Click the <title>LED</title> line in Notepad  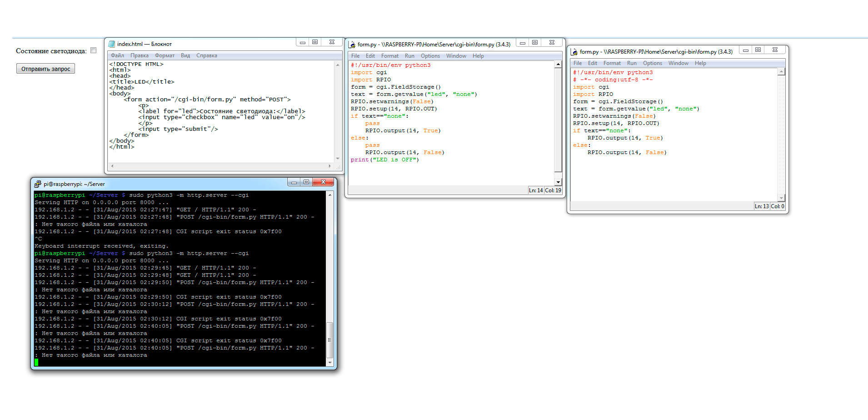pyautogui.click(x=142, y=82)
